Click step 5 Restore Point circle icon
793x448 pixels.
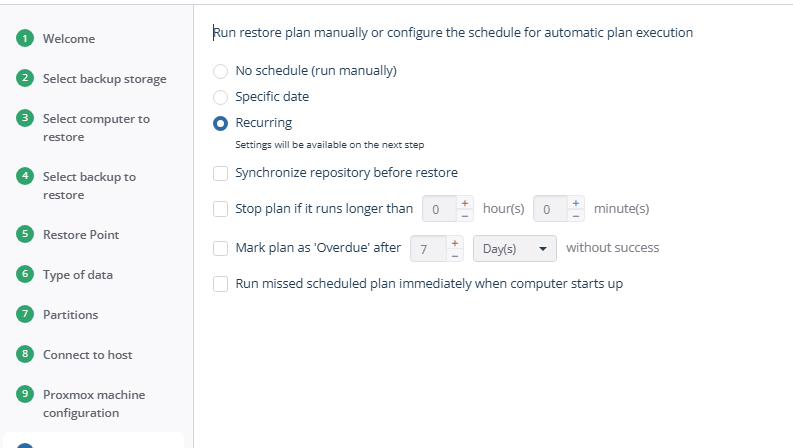pyautogui.click(x=25, y=234)
